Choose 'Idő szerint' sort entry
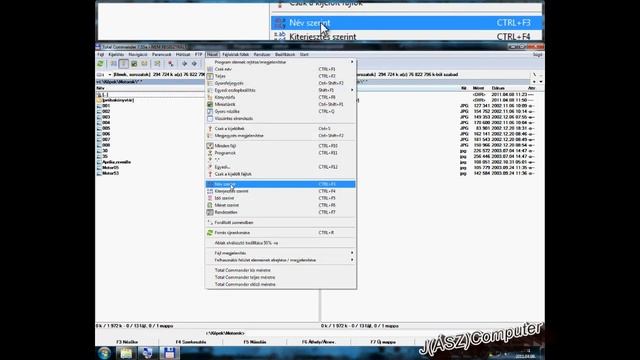640x360 pixels. tap(280, 198)
